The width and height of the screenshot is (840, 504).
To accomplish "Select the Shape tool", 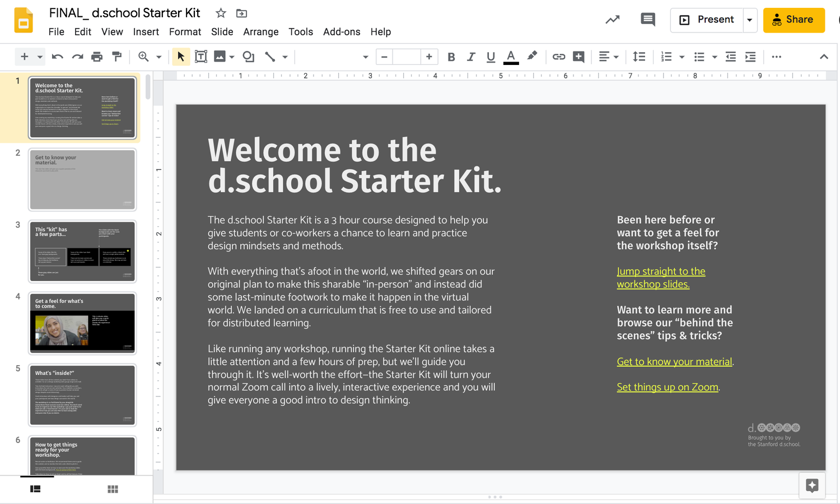I will [248, 57].
